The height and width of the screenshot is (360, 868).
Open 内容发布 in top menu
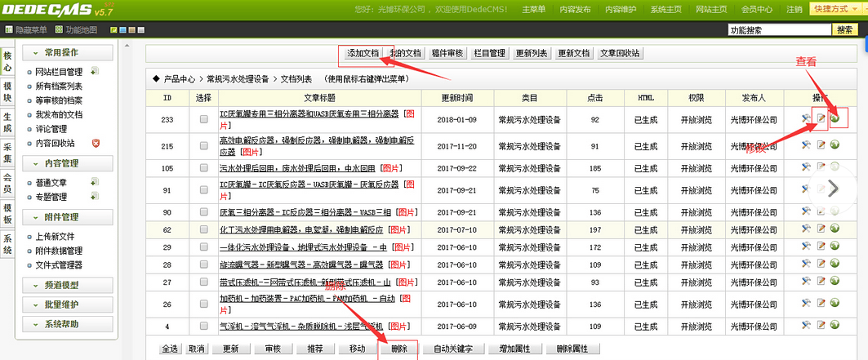point(575,10)
